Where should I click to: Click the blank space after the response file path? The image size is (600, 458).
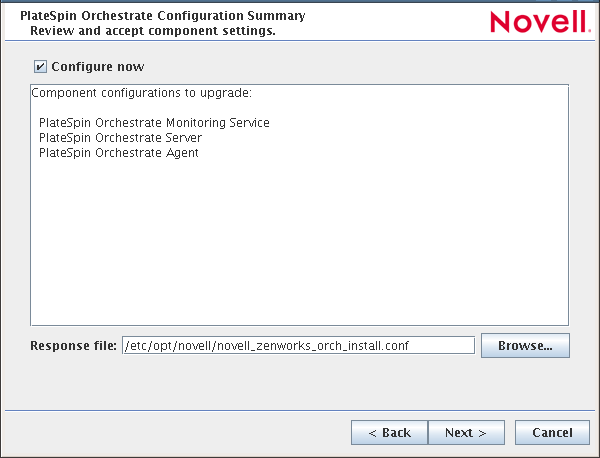[445, 345]
